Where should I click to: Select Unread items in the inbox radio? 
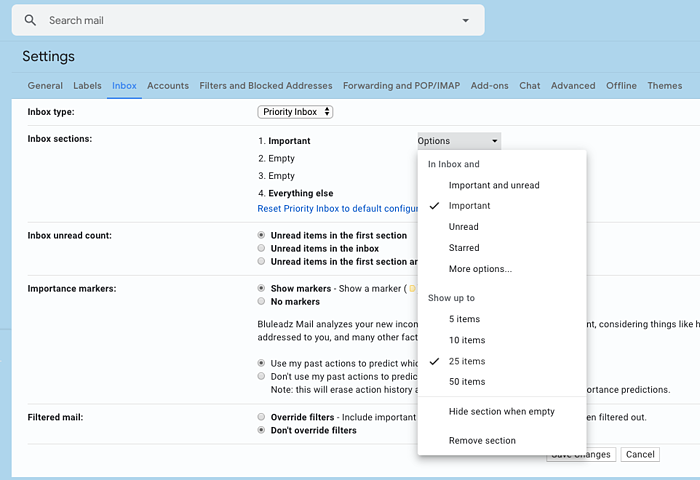[261, 248]
